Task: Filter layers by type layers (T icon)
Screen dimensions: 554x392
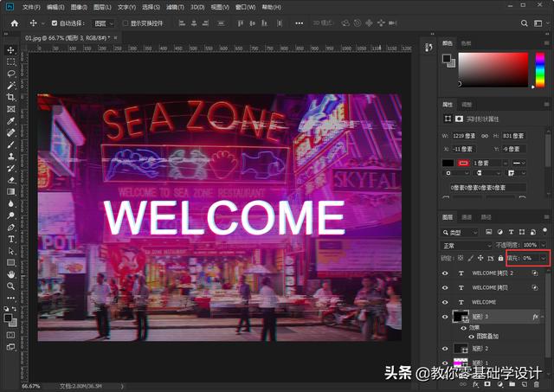Action: [511, 232]
